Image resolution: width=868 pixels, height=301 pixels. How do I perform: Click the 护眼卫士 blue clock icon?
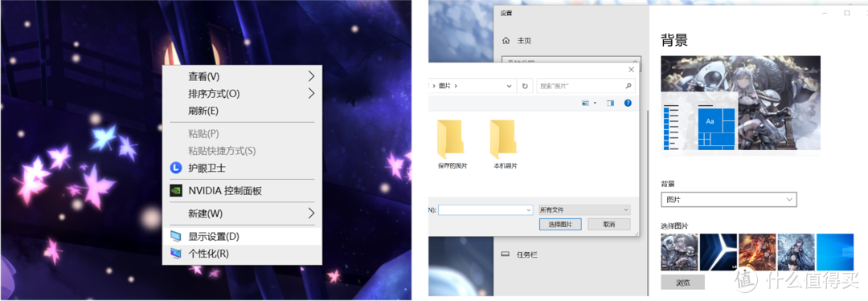tap(175, 167)
